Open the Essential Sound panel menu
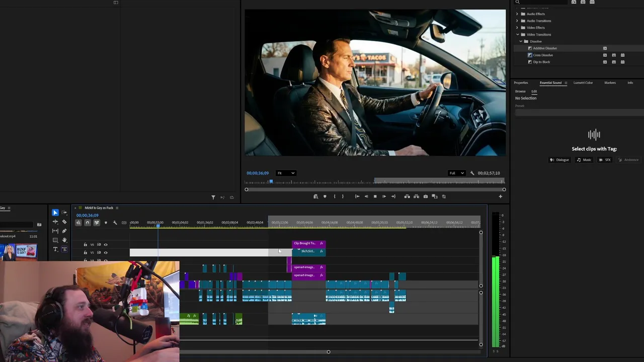The height and width of the screenshot is (362, 644). (x=566, y=82)
